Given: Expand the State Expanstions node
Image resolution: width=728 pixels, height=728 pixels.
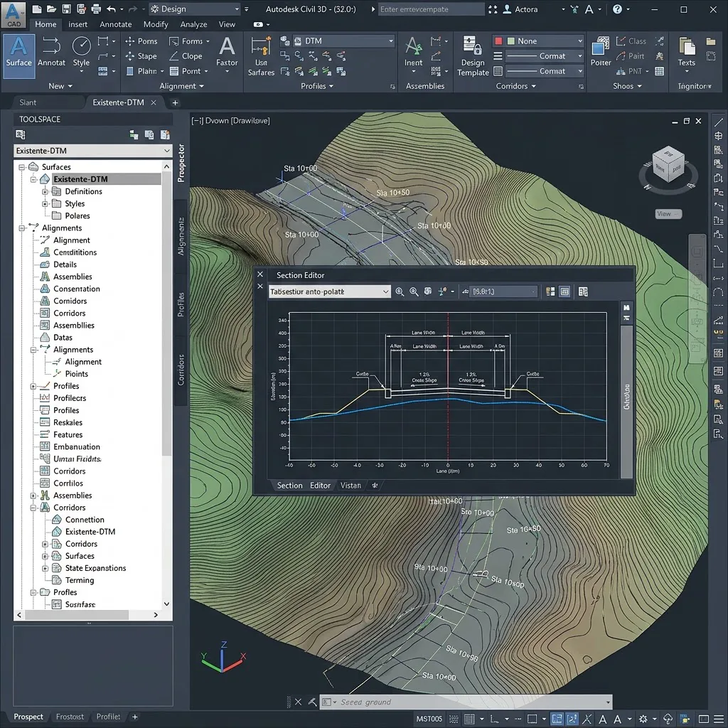Looking at the screenshot, I should pos(45,568).
